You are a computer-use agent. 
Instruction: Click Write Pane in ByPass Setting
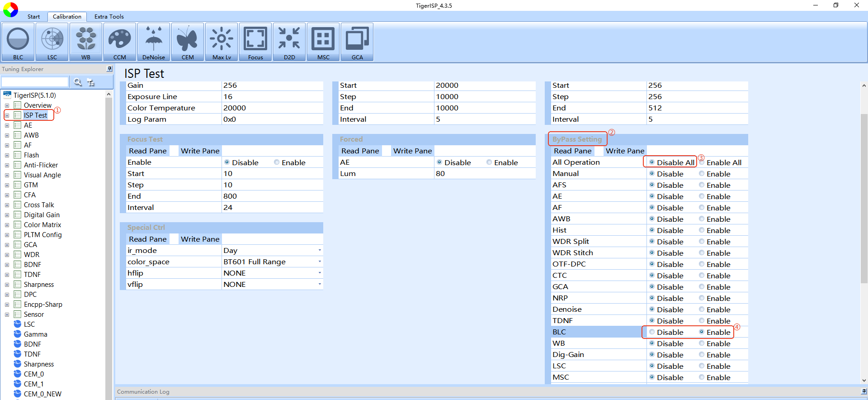pyautogui.click(x=625, y=151)
